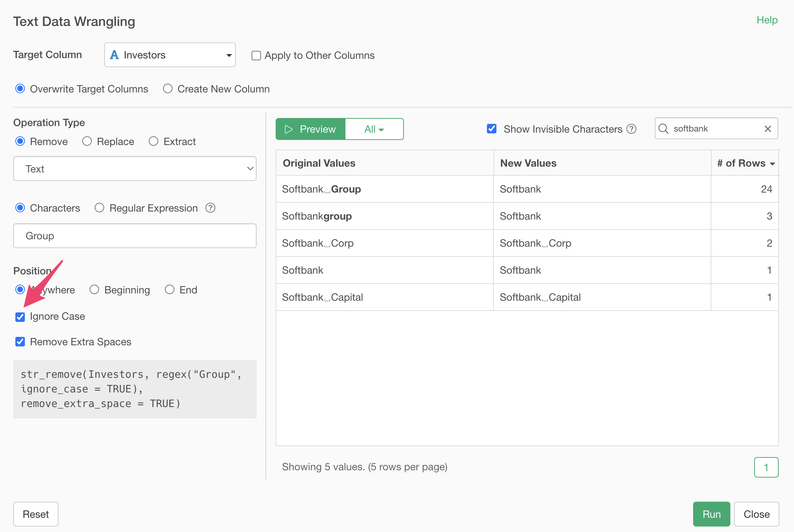Click the softbank search field
This screenshot has width=794, height=532.
pyautogui.click(x=717, y=129)
